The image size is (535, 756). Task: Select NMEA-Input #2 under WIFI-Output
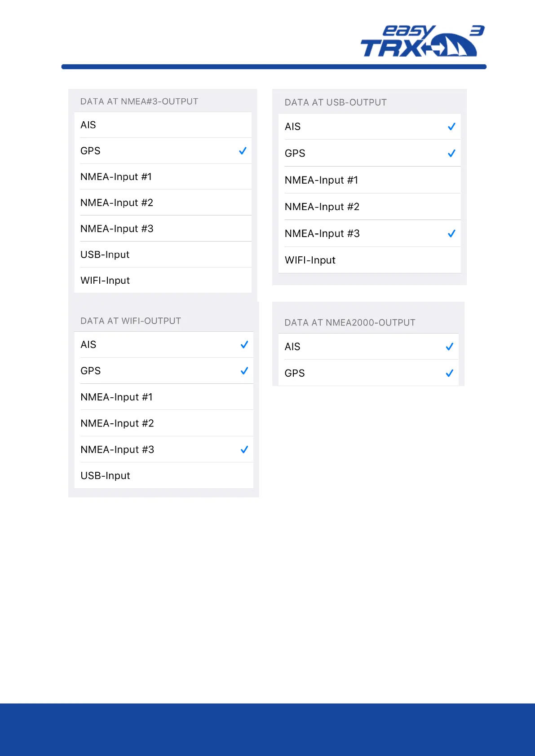(x=164, y=423)
